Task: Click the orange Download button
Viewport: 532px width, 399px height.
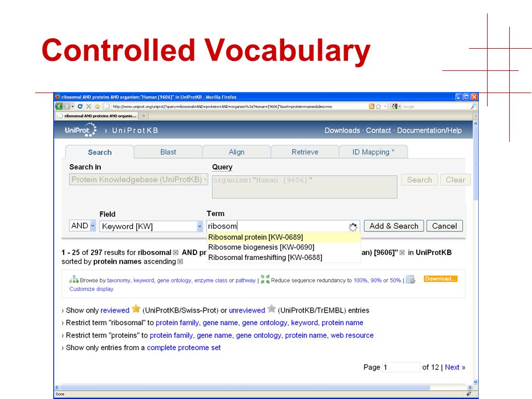Action: [x=441, y=279]
